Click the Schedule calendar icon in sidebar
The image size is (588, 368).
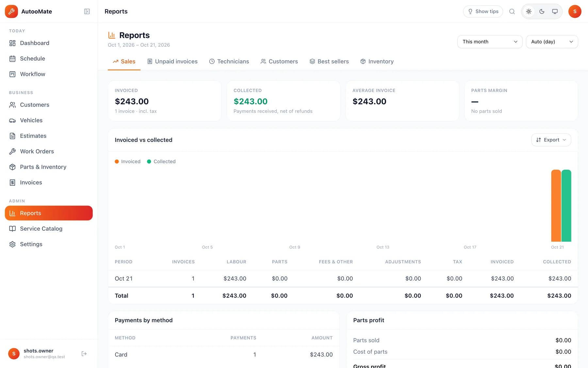12,59
